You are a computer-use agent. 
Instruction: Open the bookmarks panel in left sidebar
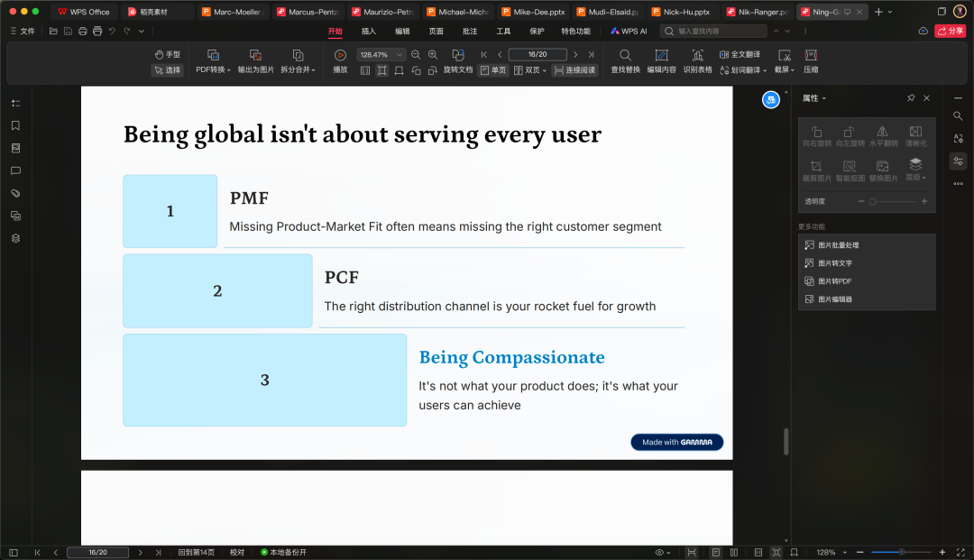coord(16,125)
